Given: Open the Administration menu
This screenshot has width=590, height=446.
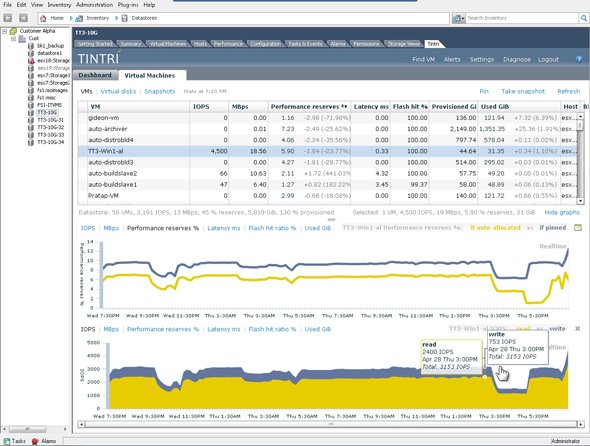Looking at the screenshot, I should pyautogui.click(x=94, y=5).
